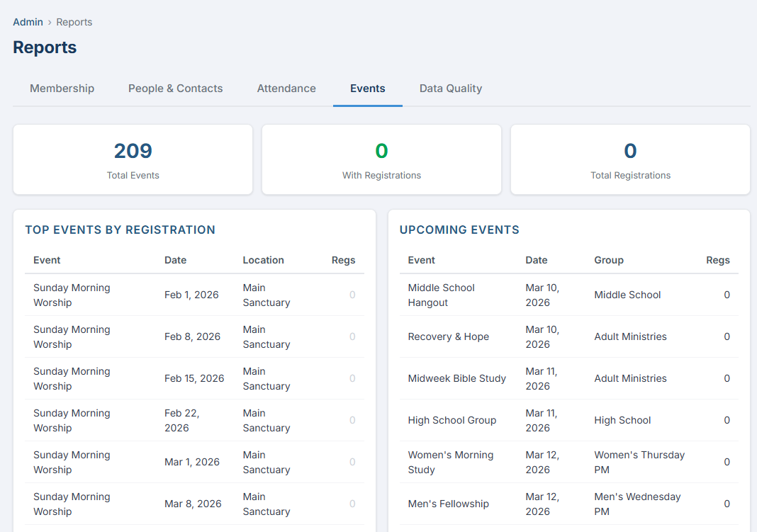Click the With Registrations card

point(381,159)
